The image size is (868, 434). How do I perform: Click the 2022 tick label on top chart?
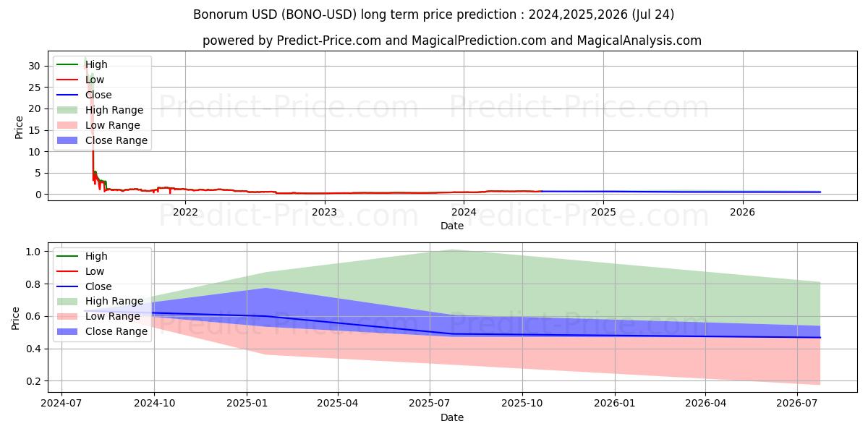pos(185,212)
